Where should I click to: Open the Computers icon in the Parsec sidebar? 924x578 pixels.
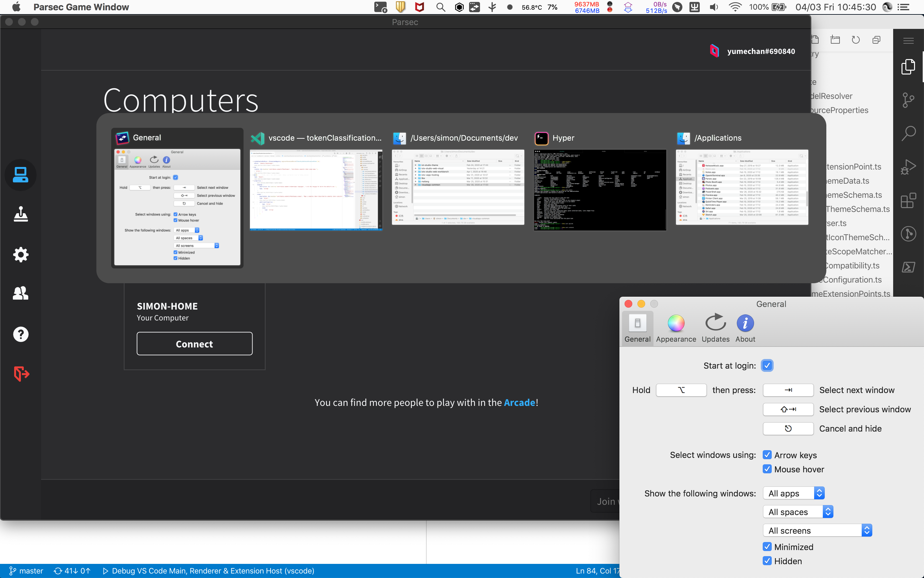21,175
